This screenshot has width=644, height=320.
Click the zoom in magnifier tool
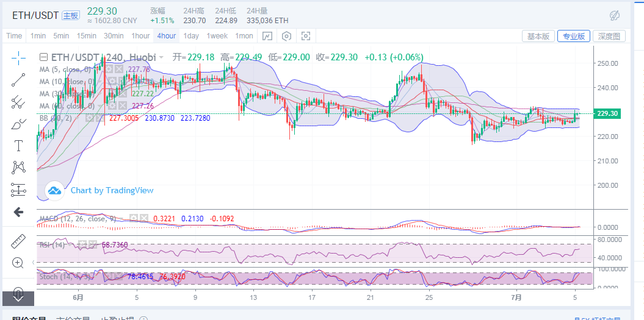point(18,263)
